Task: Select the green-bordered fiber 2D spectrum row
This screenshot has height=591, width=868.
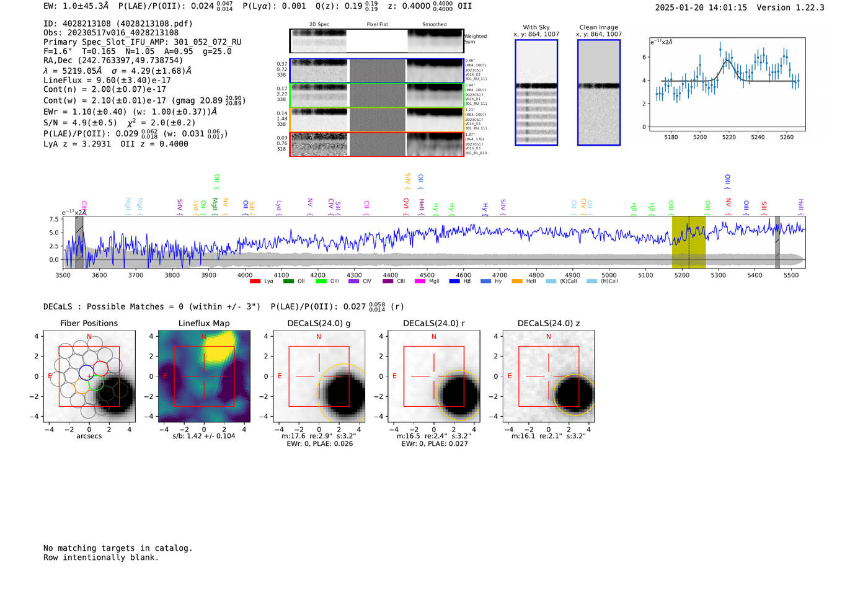Action: click(x=376, y=96)
